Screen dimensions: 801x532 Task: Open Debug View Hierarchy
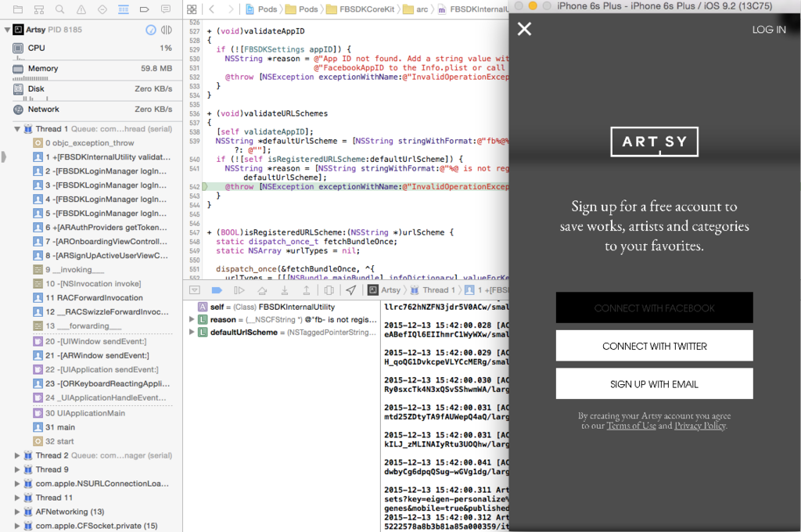pos(329,289)
